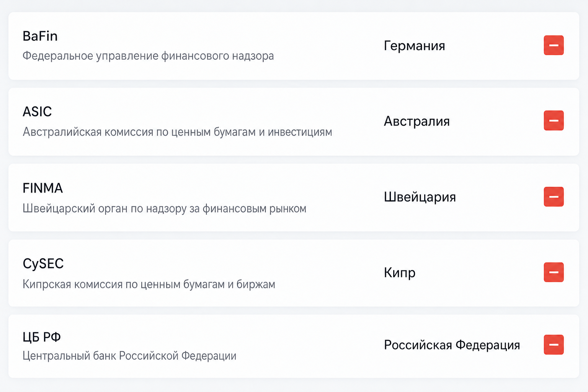Image resolution: width=588 pixels, height=392 pixels.
Task: Select the Австралия country label
Action: (417, 121)
